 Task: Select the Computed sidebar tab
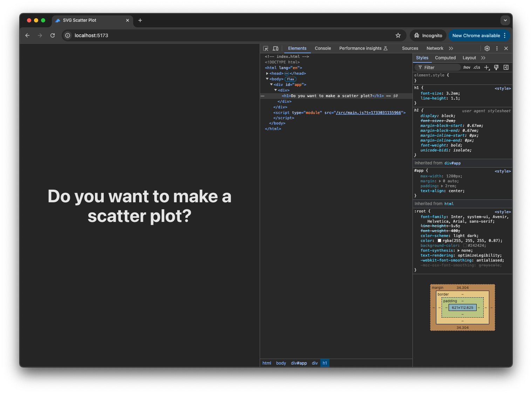[445, 58]
